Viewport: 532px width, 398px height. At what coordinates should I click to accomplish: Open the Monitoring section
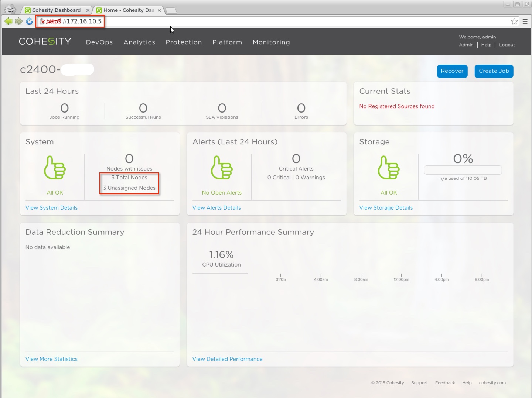point(271,42)
